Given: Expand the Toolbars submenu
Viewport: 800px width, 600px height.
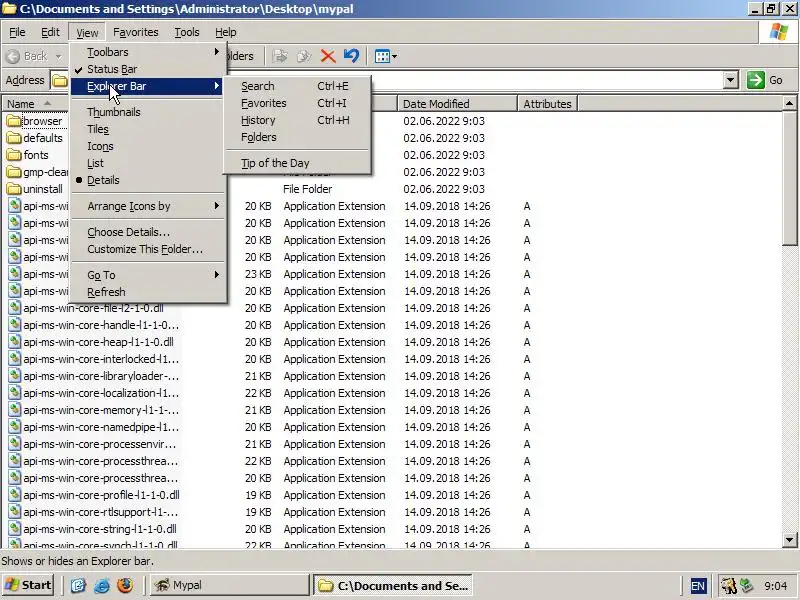Looking at the screenshot, I should pos(148,52).
